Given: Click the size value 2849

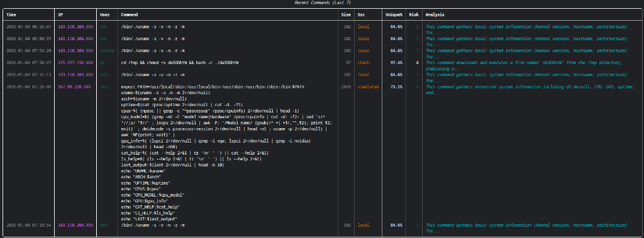Looking at the screenshot, I should tap(346, 87).
